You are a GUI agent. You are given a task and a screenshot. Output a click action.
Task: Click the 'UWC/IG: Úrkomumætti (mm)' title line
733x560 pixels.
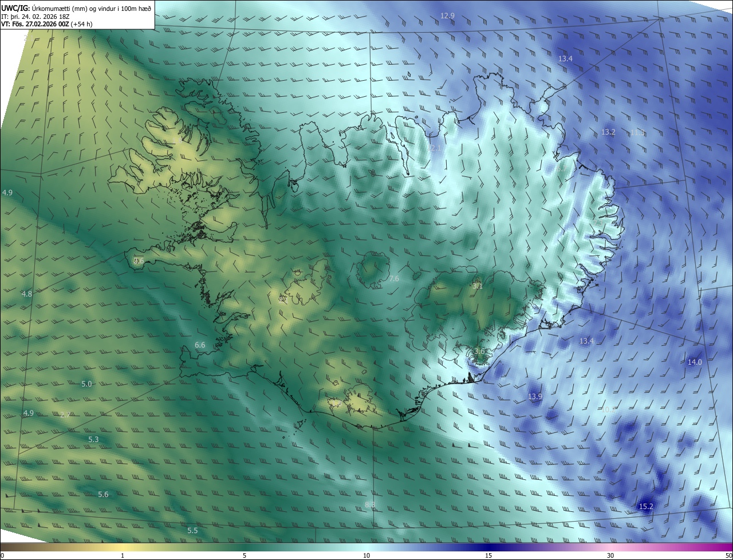76,8
